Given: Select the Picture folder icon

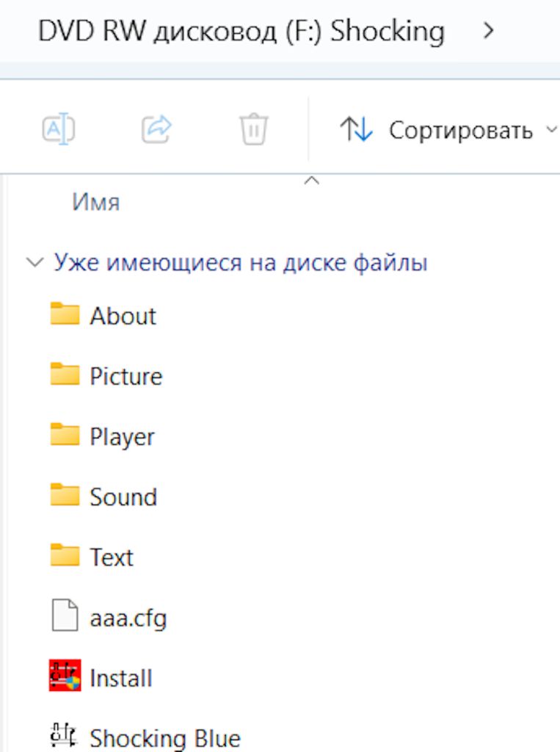Looking at the screenshot, I should coord(65,374).
